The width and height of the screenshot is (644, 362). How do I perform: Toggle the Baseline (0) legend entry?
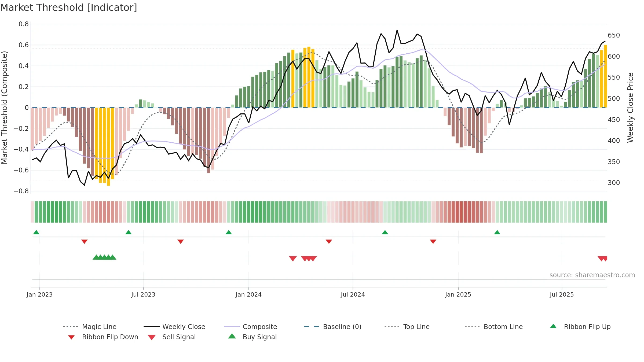coord(333,327)
